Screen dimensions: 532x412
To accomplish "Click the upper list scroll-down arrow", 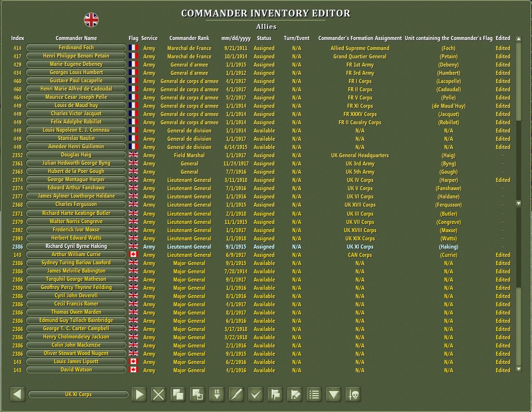I will click(519, 203).
